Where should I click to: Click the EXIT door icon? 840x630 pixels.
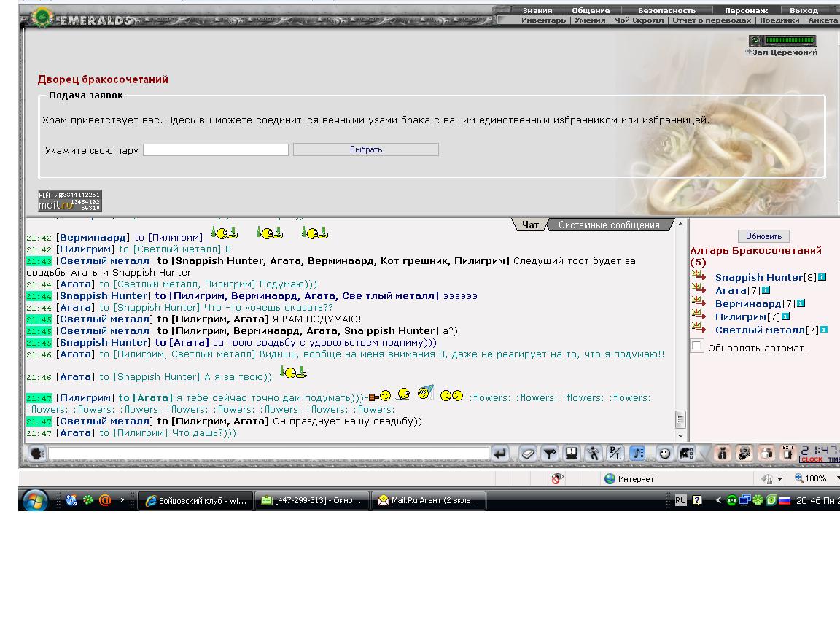pyautogui.click(x=787, y=454)
